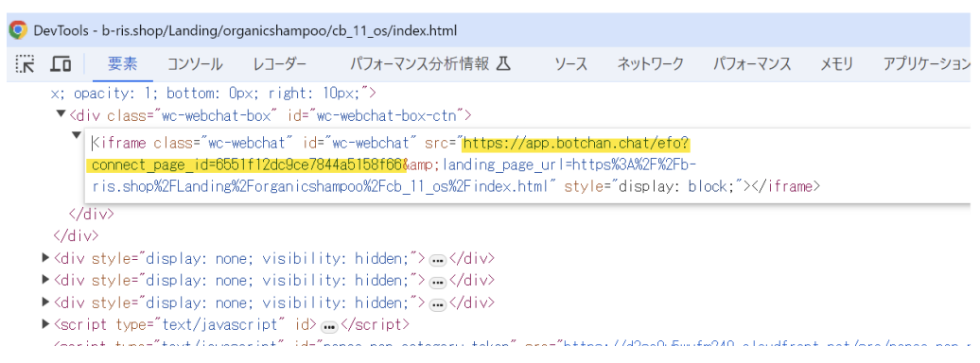Click the DevTools window title text
980x363 pixels.
click(245, 30)
